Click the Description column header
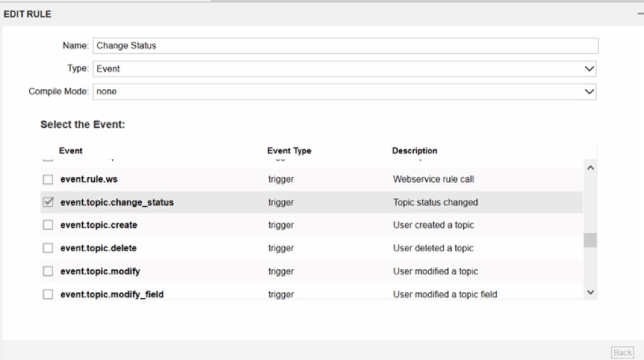 coord(414,151)
